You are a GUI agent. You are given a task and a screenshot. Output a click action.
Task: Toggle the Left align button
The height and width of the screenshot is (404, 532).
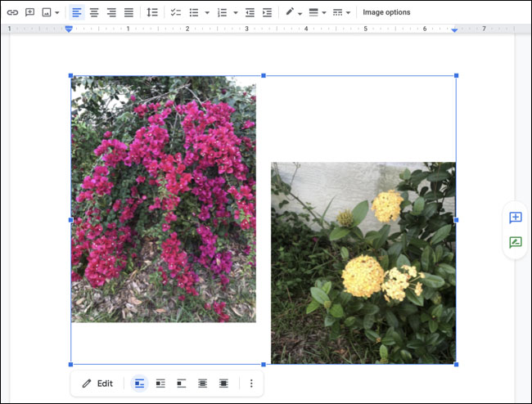click(77, 12)
